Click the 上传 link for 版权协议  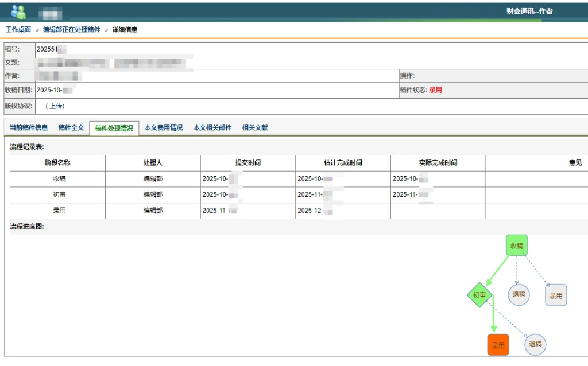(x=56, y=106)
